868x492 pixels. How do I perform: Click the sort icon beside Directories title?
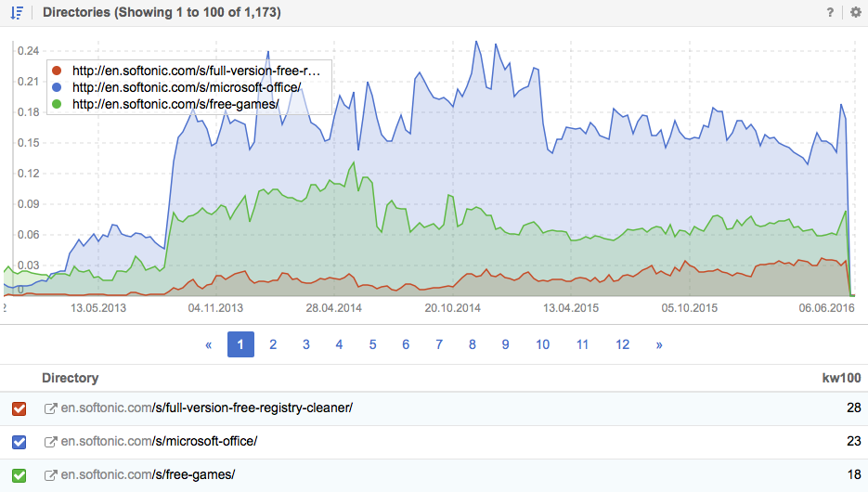17,12
